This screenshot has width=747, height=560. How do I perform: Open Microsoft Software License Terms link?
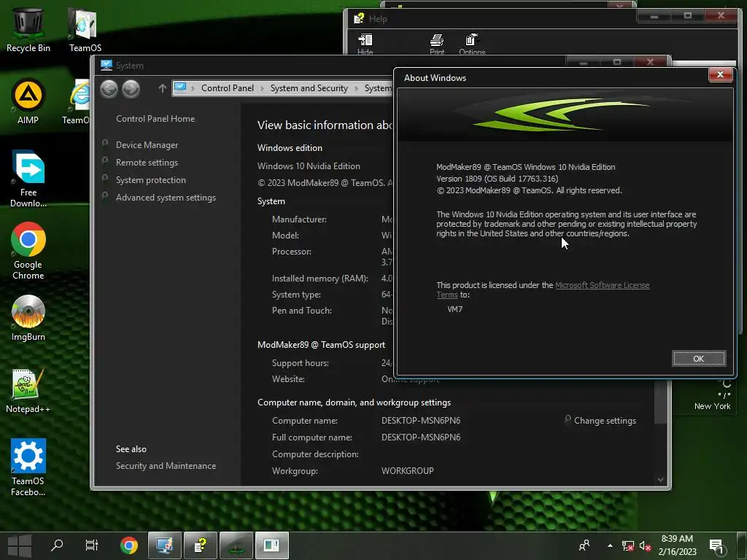pyautogui.click(x=602, y=285)
